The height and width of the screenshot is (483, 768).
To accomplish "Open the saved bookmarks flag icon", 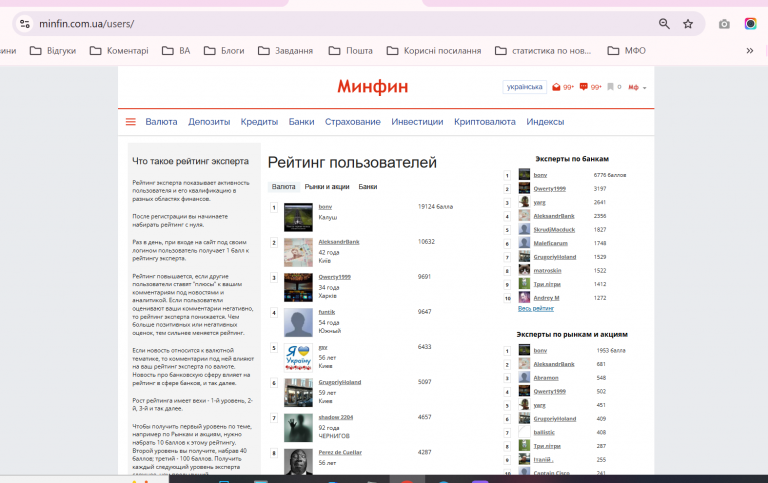I will point(610,87).
